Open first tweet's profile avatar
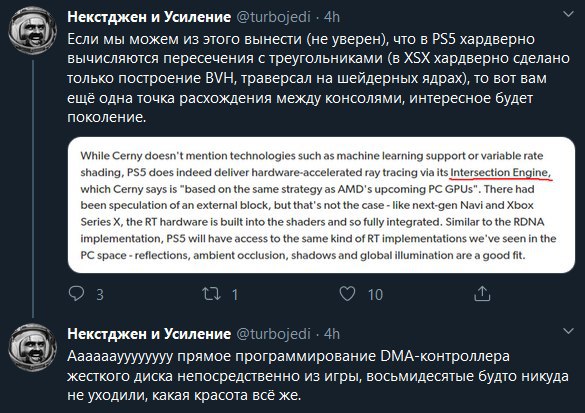Image resolution: width=585 pixels, height=413 pixels. 33,31
